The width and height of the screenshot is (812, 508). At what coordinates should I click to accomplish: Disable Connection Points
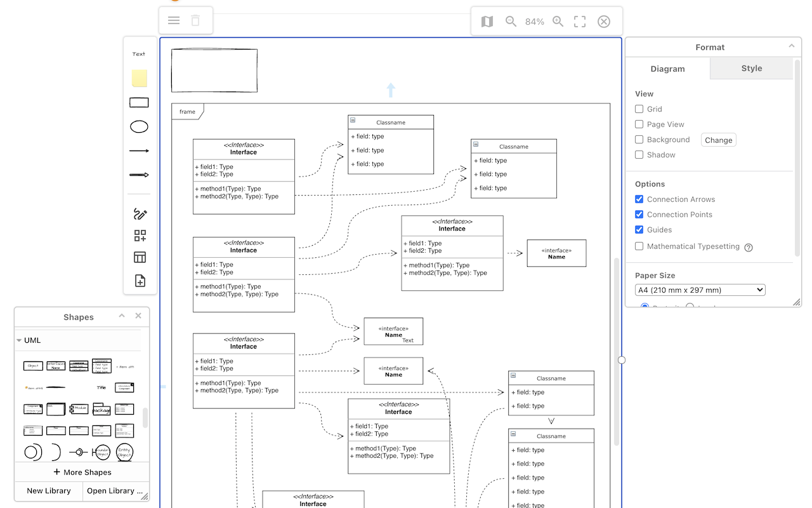(x=639, y=214)
